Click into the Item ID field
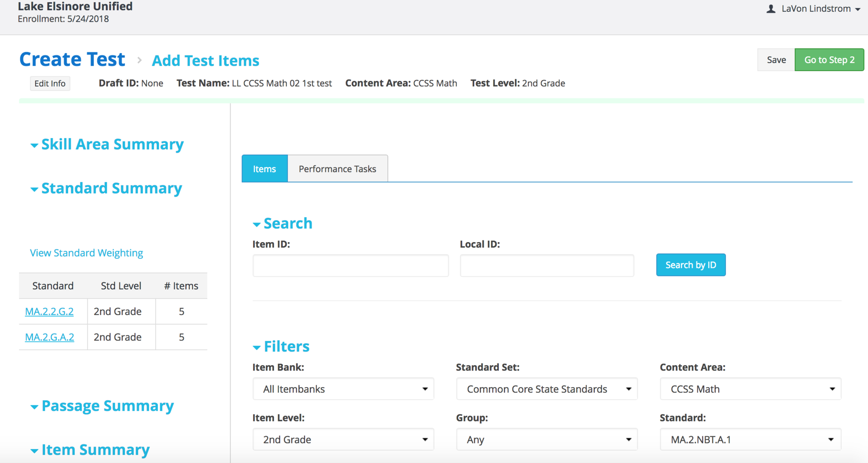 click(351, 266)
